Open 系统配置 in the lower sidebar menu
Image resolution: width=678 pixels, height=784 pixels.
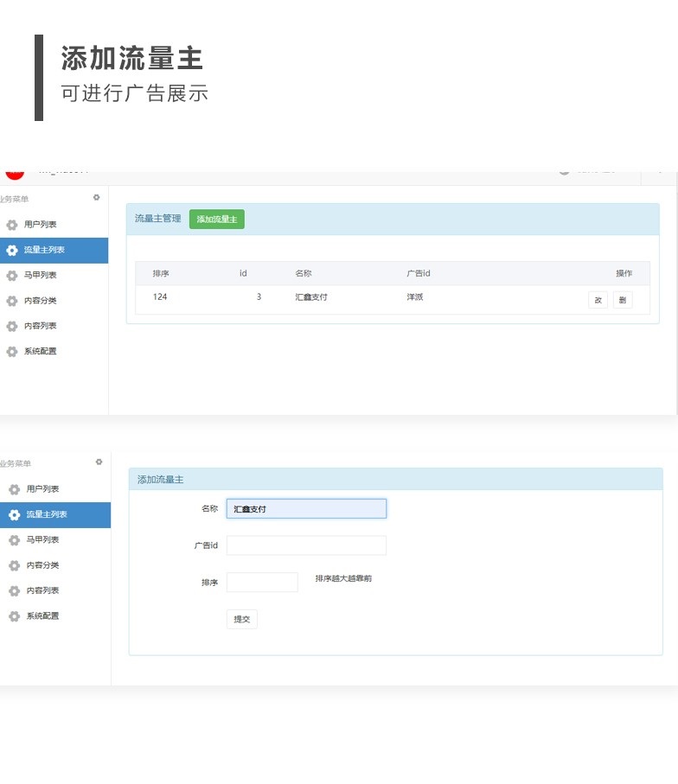[42, 616]
